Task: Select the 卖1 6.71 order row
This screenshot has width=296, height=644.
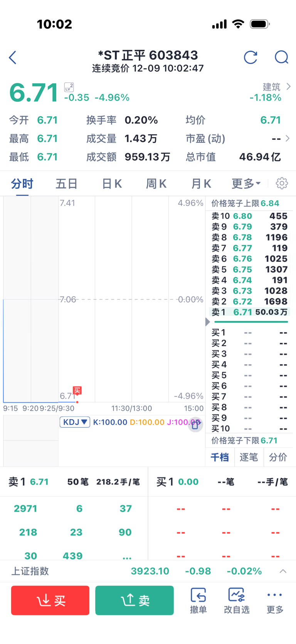Action: [x=250, y=312]
